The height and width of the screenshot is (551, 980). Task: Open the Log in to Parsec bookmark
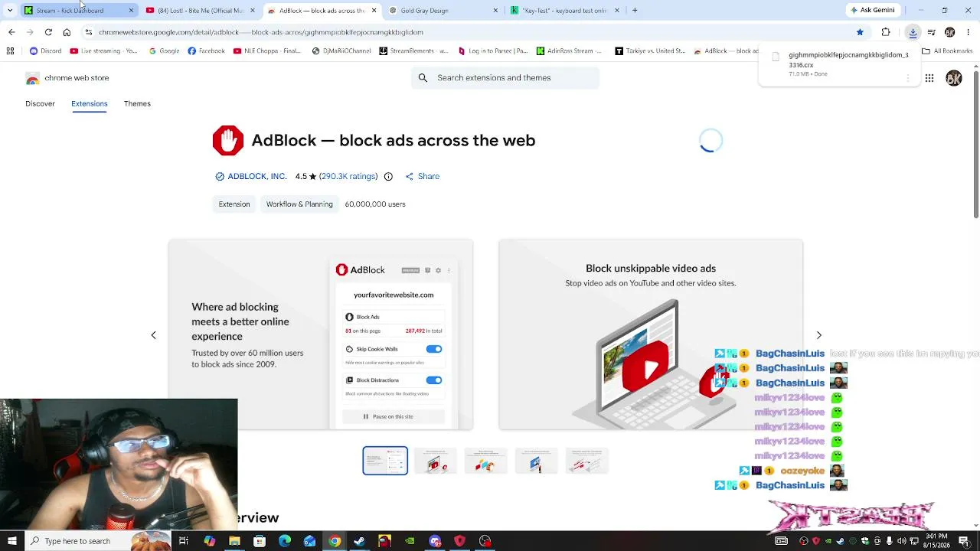pos(493,51)
